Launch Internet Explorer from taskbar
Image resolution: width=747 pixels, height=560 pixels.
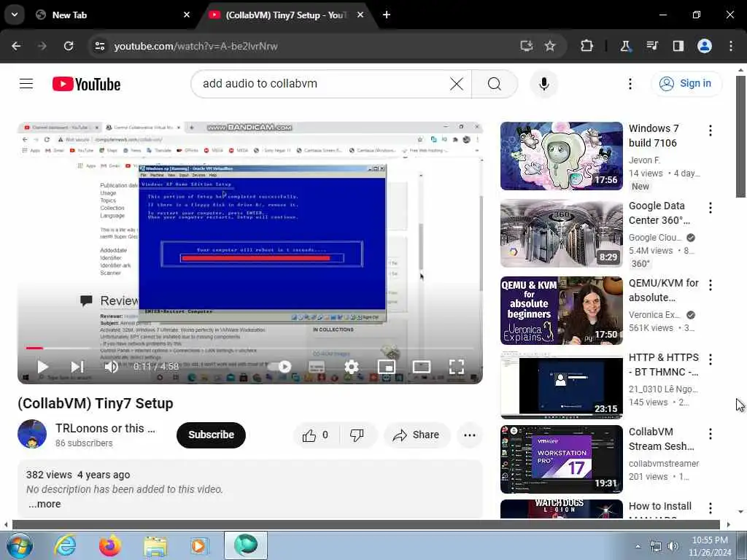pyautogui.click(x=65, y=545)
